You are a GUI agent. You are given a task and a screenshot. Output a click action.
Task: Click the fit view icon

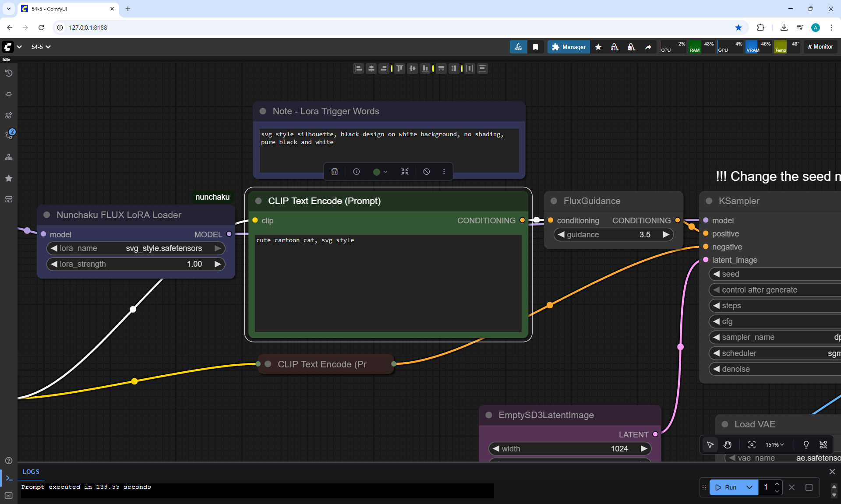(x=752, y=445)
